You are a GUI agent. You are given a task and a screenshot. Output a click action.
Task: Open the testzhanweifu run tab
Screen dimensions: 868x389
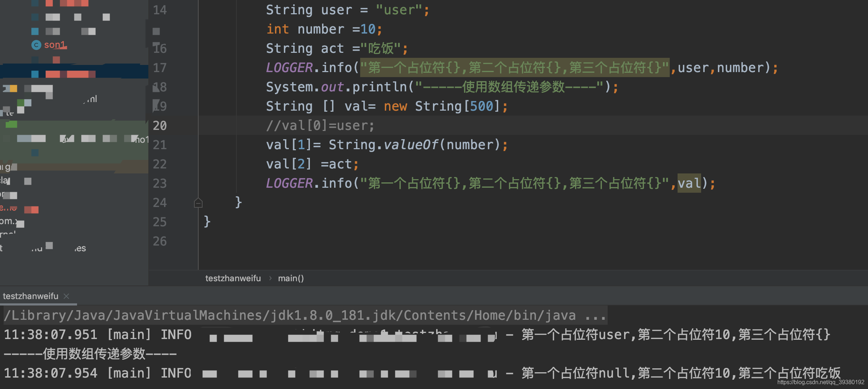(31, 296)
